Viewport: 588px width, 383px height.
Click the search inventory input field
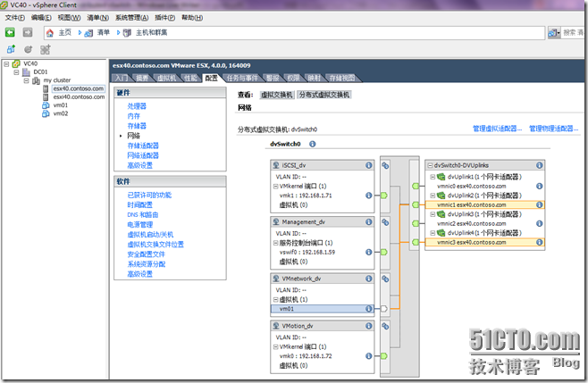(573, 33)
